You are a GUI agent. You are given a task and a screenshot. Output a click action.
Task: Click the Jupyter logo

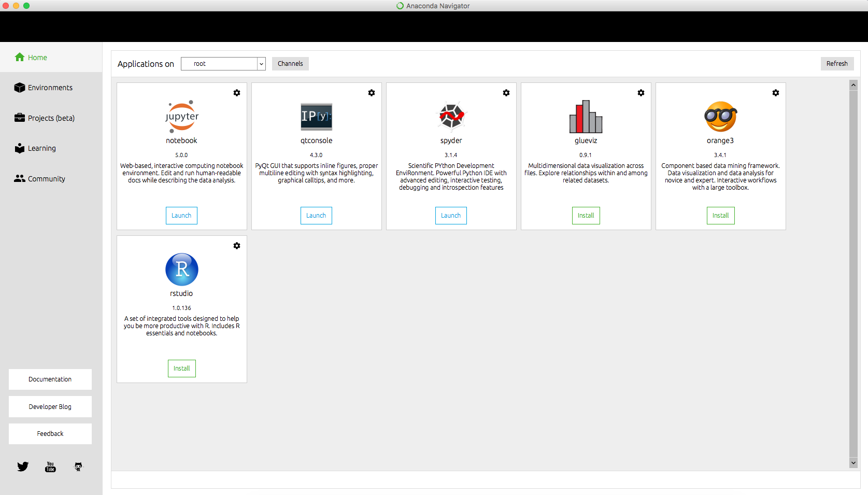182,116
